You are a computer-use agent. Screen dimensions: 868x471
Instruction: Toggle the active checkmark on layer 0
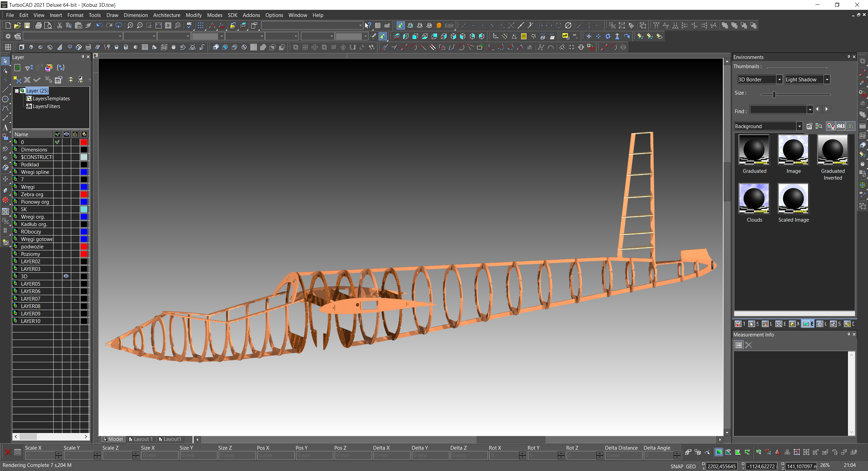pos(57,142)
